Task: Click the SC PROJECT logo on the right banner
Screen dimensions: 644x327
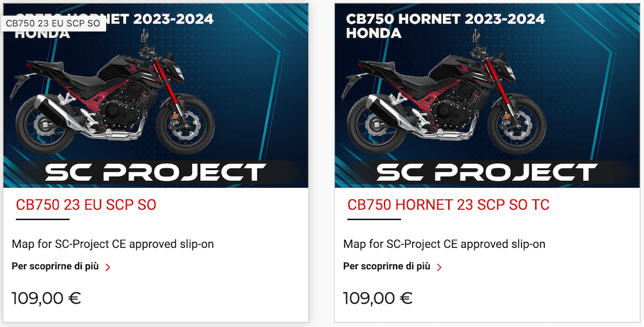Action: (x=487, y=173)
